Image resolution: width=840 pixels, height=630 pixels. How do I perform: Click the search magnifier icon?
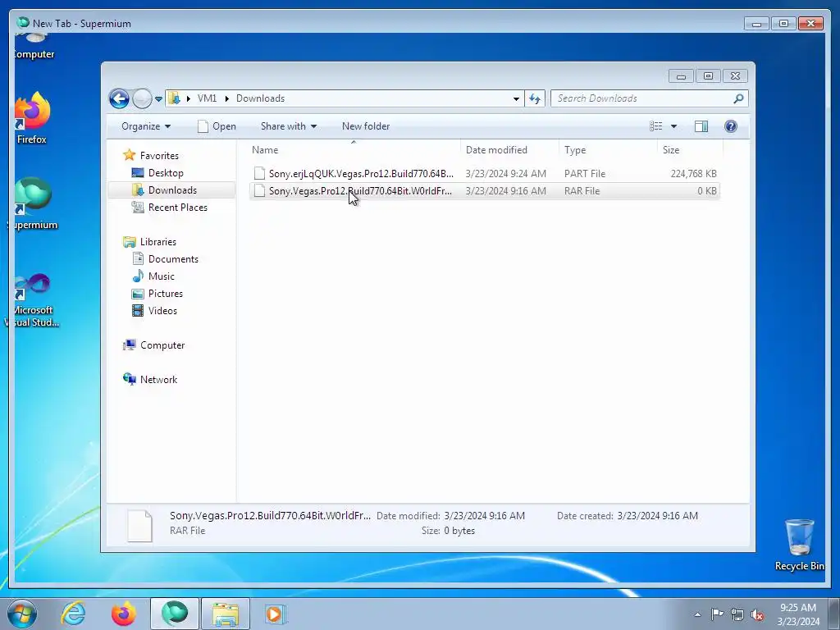click(739, 98)
